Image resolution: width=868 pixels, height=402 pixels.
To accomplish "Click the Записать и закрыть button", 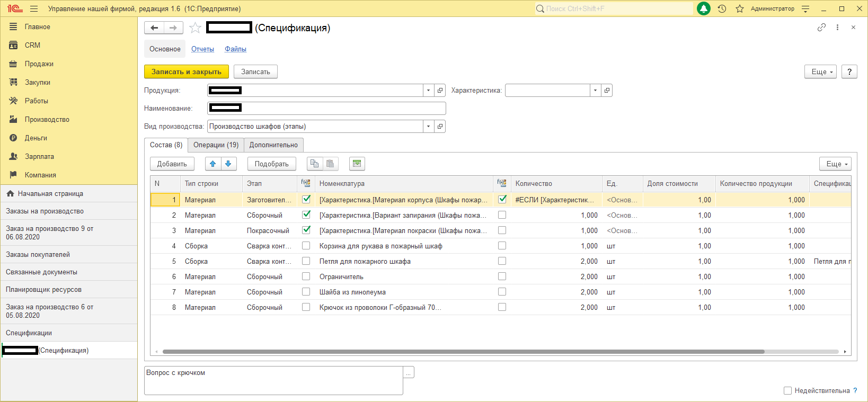I will pos(187,72).
